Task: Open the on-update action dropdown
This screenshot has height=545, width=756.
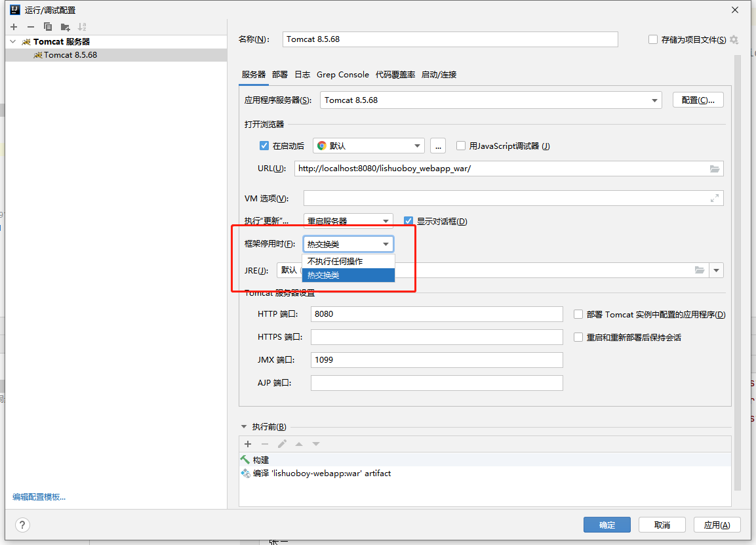Action: tap(348, 221)
